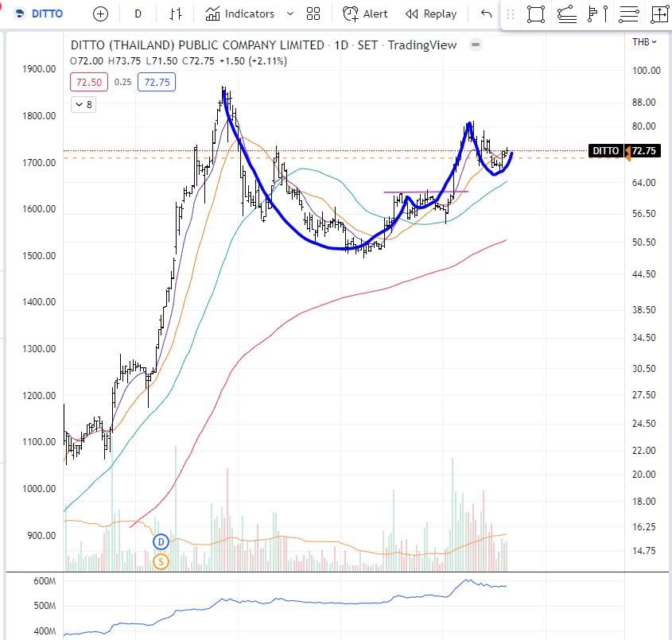Select the trend-based Fib extension tool

pyautogui.click(x=566, y=14)
